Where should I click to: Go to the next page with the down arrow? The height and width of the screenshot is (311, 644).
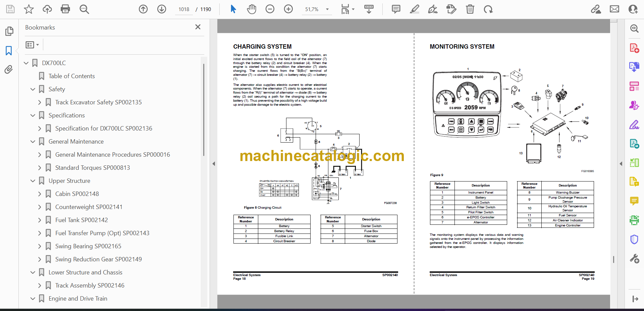162,9
